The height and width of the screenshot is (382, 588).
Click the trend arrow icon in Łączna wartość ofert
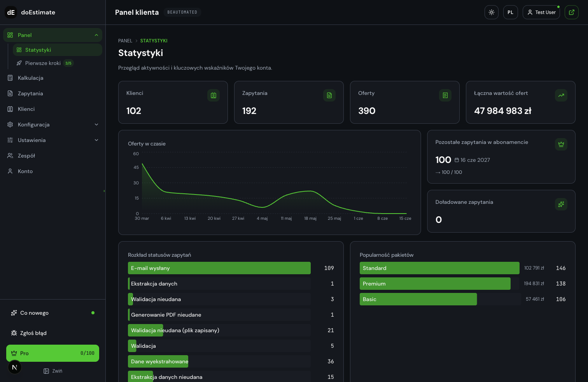click(x=561, y=95)
